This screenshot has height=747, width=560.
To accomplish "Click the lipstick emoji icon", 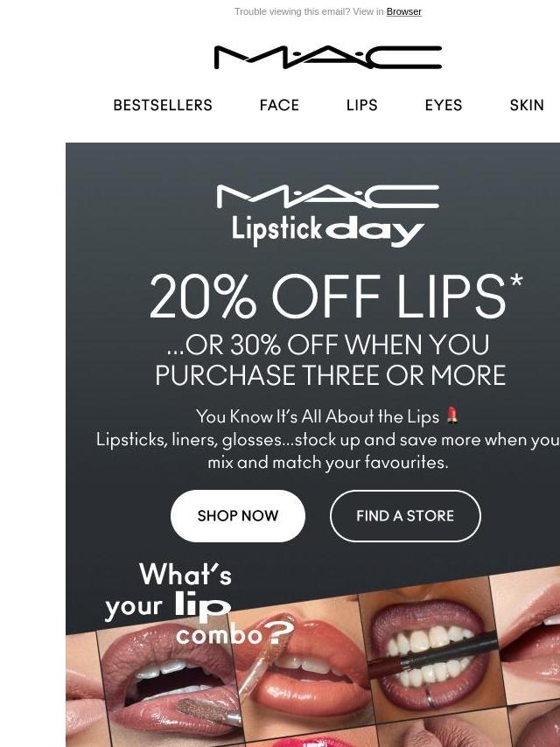I will (452, 415).
